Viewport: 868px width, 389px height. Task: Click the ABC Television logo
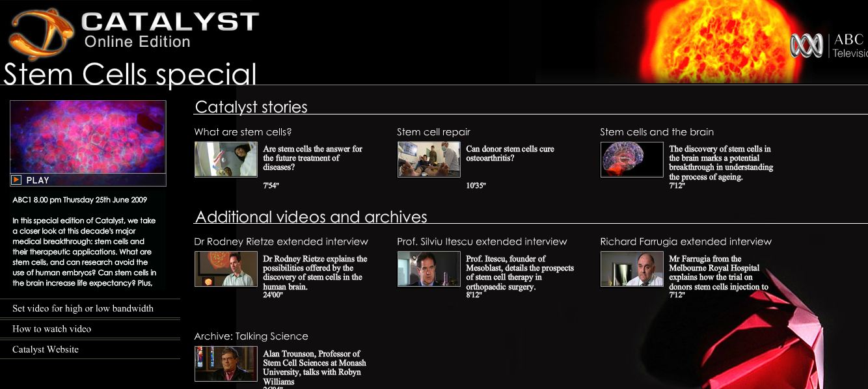(x=829, y=46)
